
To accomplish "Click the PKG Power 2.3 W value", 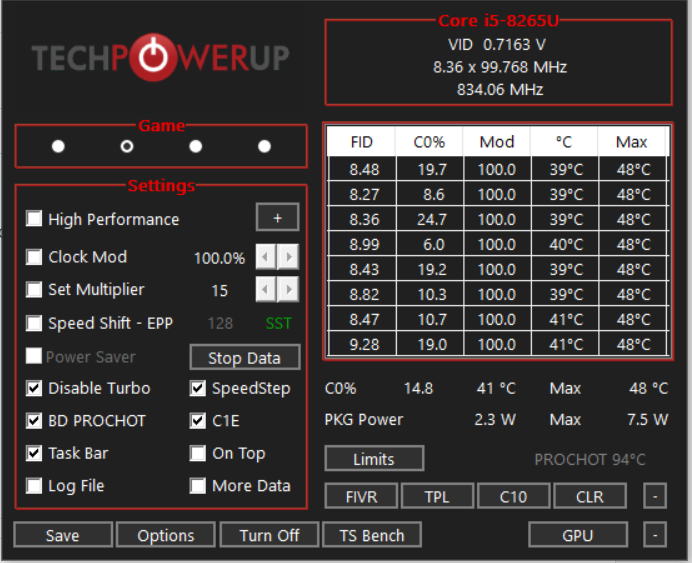I will coord(495,419).
